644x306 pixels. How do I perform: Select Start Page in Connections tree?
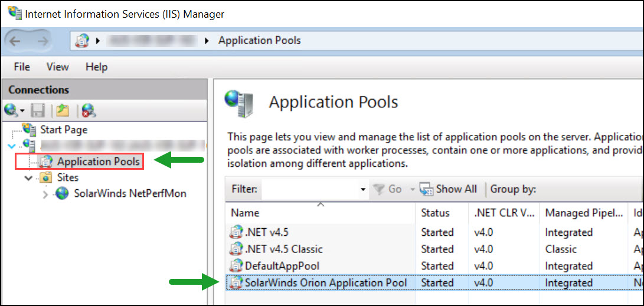63,130
